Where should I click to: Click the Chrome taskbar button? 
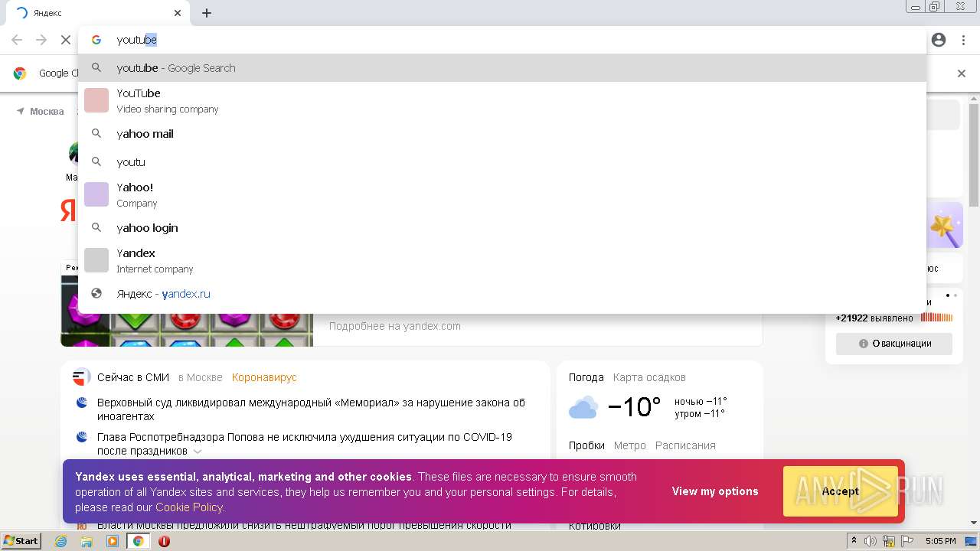click(138, 541)
